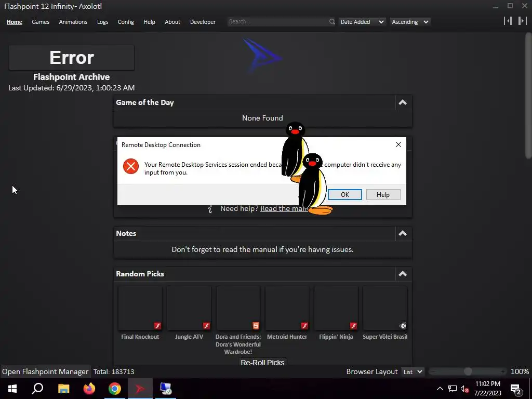
Task: Switch to Remote Desktop Connection taskbar icon
Action: pyautogui.click(x=166, y=389)
